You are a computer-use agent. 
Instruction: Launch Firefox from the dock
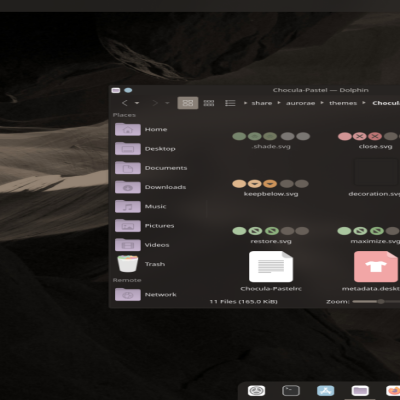click(x=393, y=391)
